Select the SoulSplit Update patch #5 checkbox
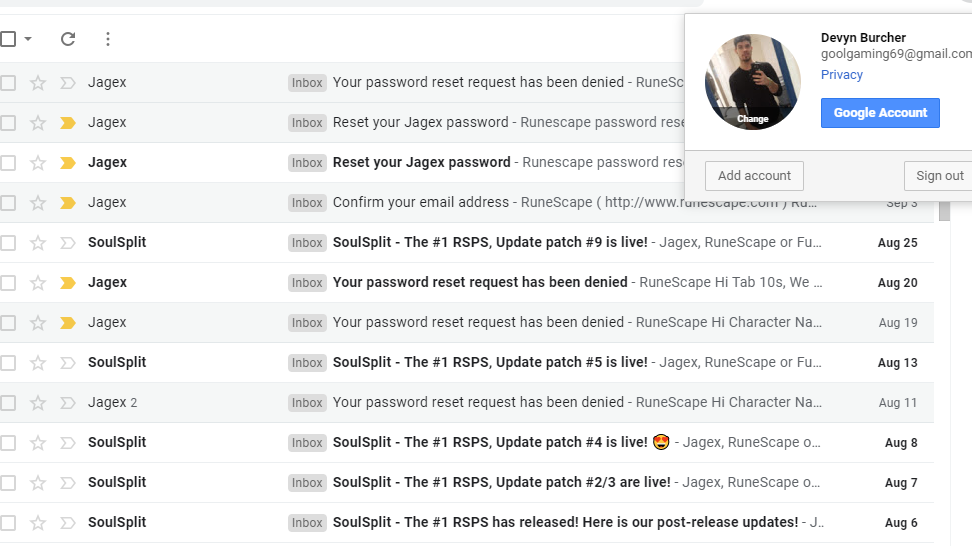This screenshot has width=972, height=546. point(8,363)
